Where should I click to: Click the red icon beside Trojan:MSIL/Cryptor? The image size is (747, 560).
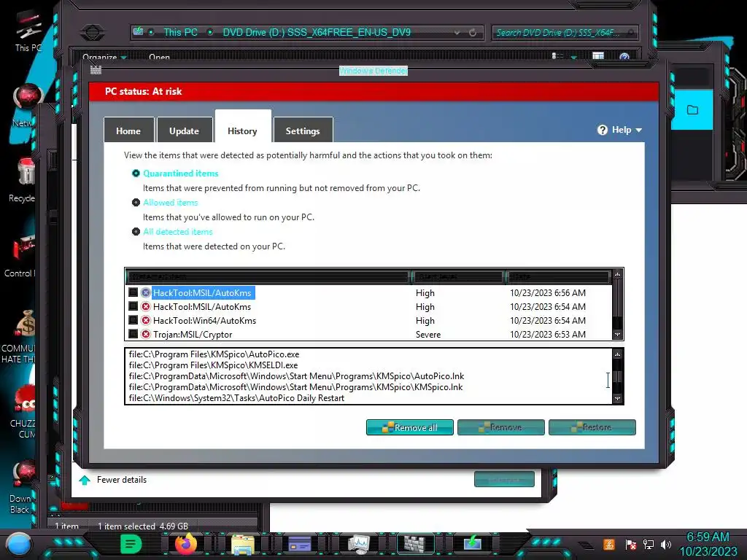pos(146,334)
